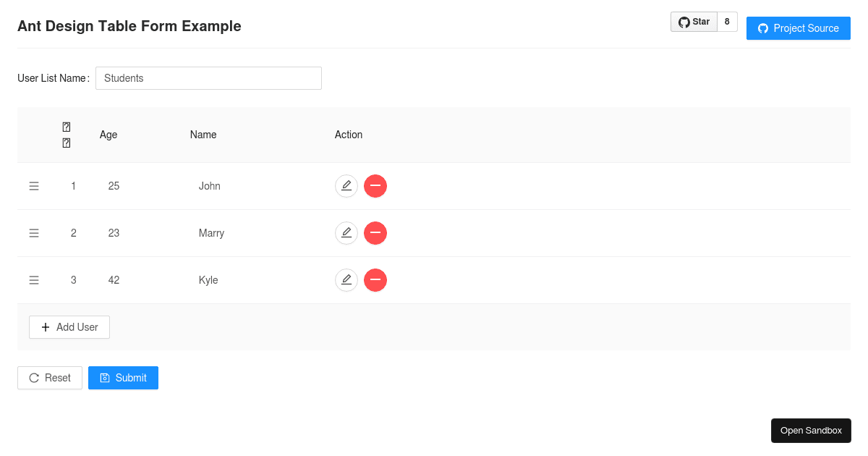Click the save icon inside Submit button
The image size is (868, 456).
tap(103, 377)
